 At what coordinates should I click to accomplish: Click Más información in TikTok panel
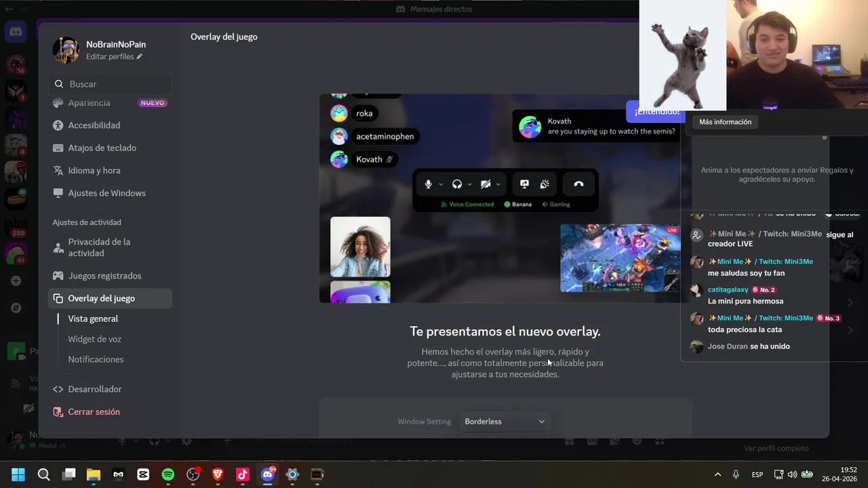tap(726, 122)
